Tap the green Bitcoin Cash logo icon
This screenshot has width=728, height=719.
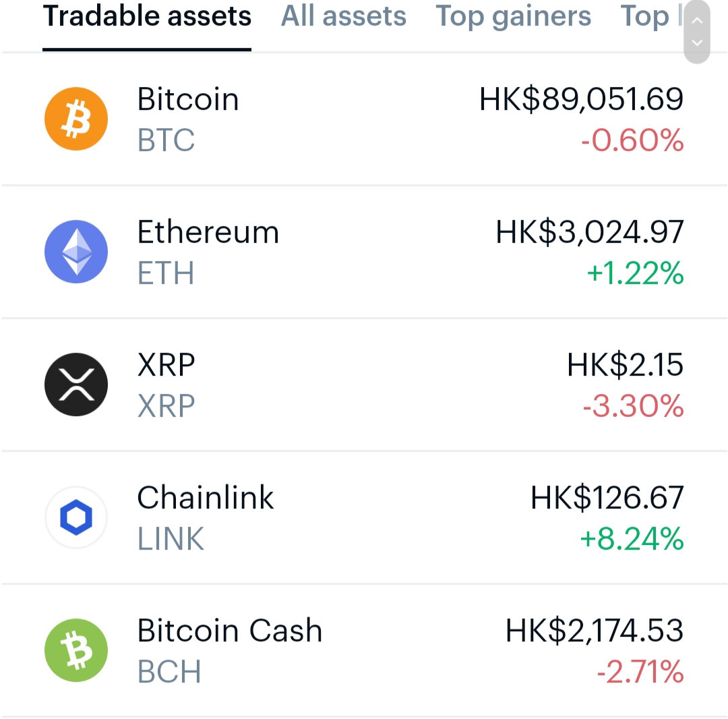pos(76,650)
